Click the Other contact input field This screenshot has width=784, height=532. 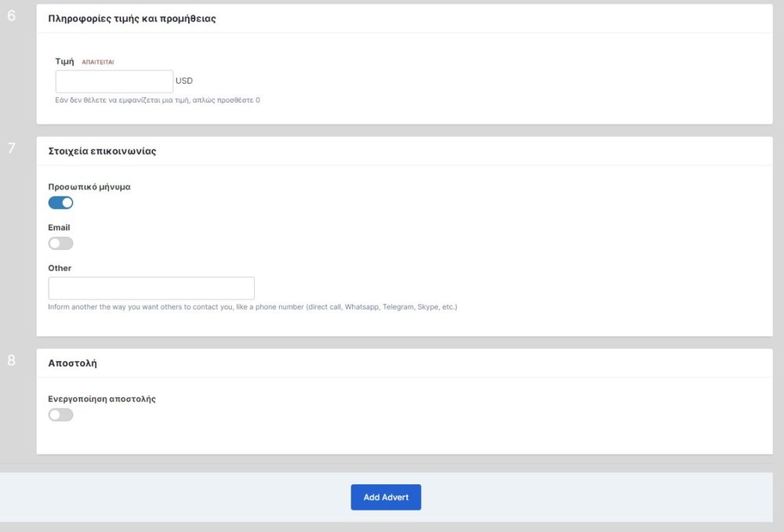(151, 288)
